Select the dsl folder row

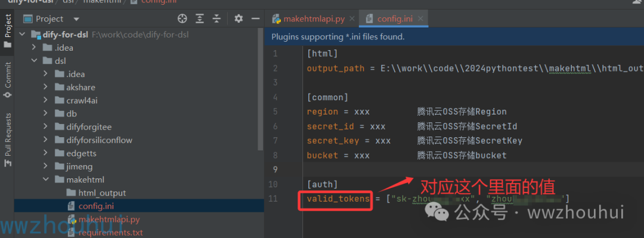139,61
